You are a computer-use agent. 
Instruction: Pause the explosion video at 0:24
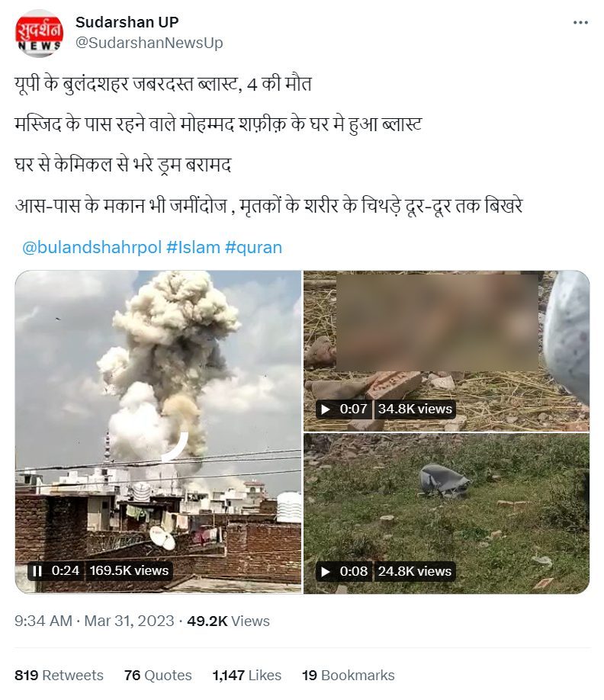[37, 571]
